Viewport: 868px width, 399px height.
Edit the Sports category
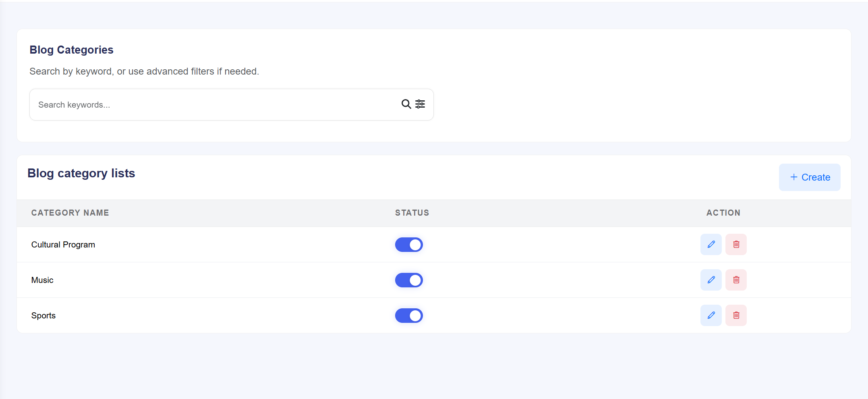tap(711, 316)
